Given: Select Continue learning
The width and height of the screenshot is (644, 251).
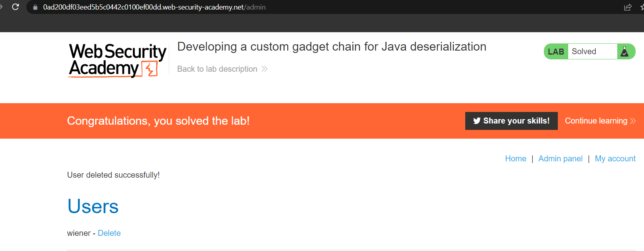Looking at the screenshot, I should coord(596,121).
